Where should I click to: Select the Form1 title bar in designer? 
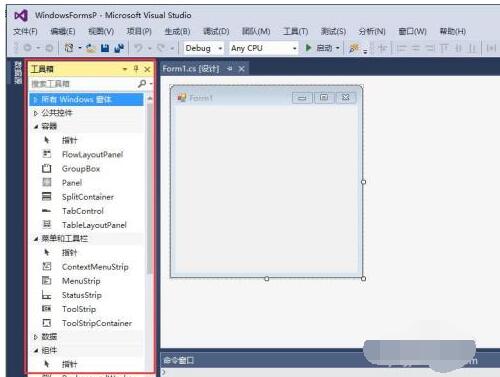[267, 97]
